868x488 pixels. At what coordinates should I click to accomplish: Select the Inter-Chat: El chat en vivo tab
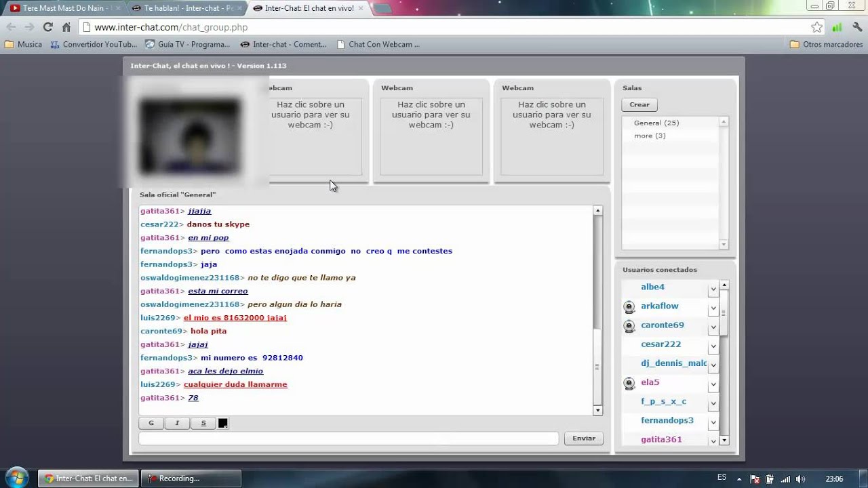pos(309,8)
